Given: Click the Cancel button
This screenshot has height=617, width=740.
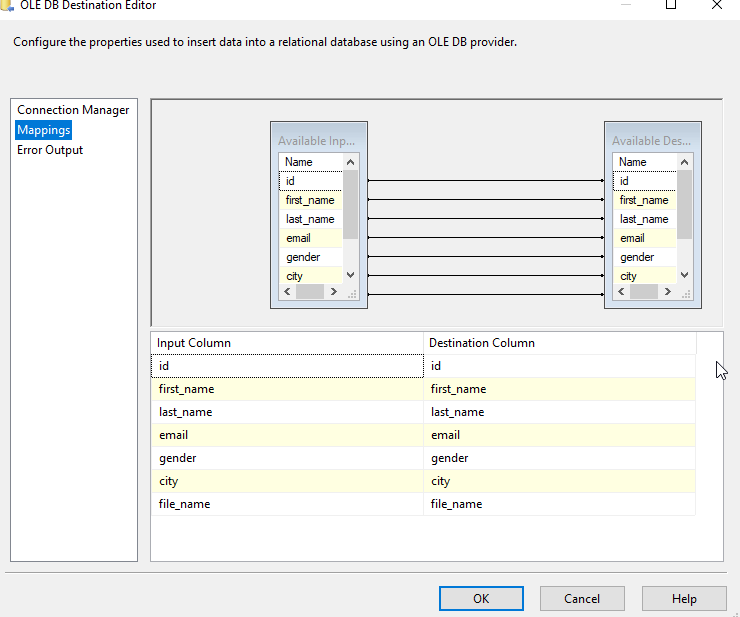Looking at the screenshot, I should pos(582,598).
